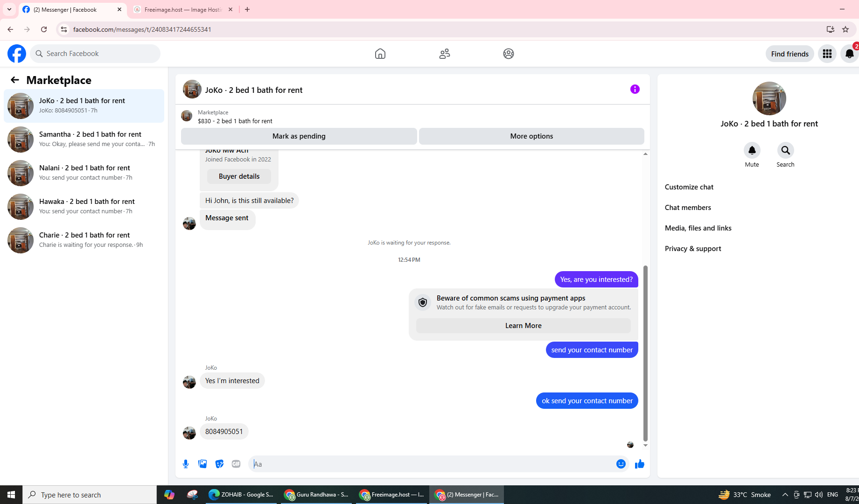Expand Media, files and links section
Screen dimensions: 859x504
click(698, 228)
